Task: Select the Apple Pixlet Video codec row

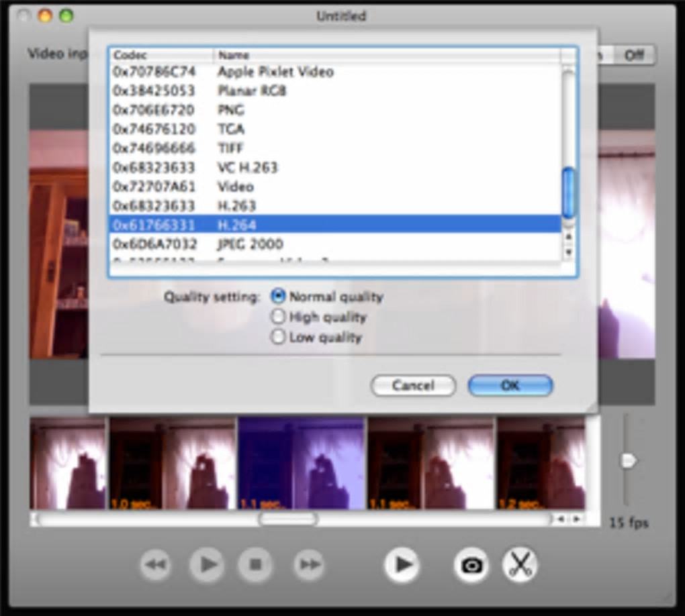Action: pos(335,72)
